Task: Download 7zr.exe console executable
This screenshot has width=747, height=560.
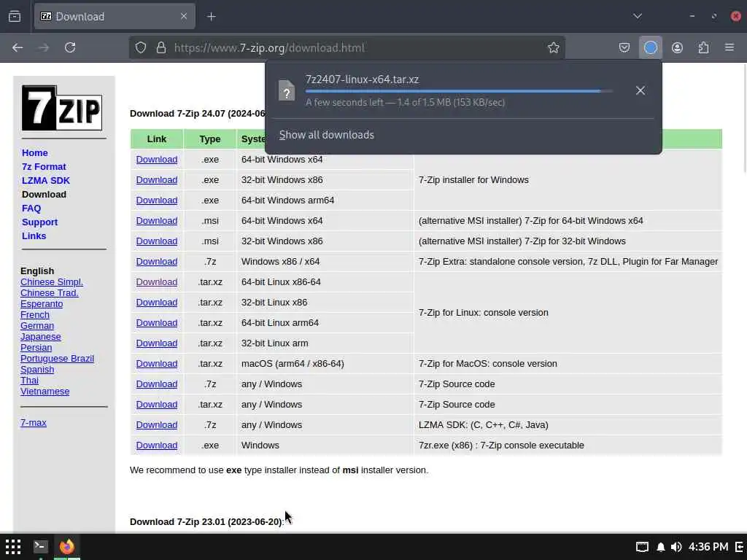Action: pyautogui.click(x=157, y=446)
